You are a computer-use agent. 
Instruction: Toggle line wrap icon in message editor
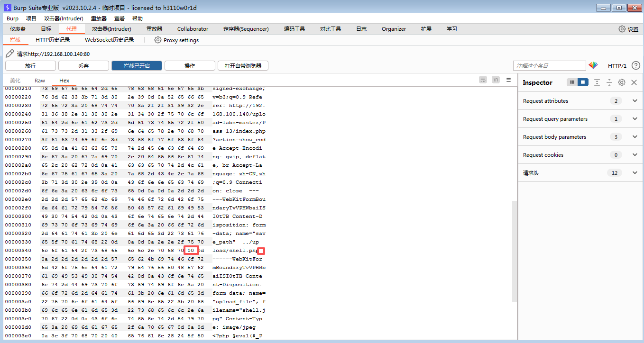point(483,80)
